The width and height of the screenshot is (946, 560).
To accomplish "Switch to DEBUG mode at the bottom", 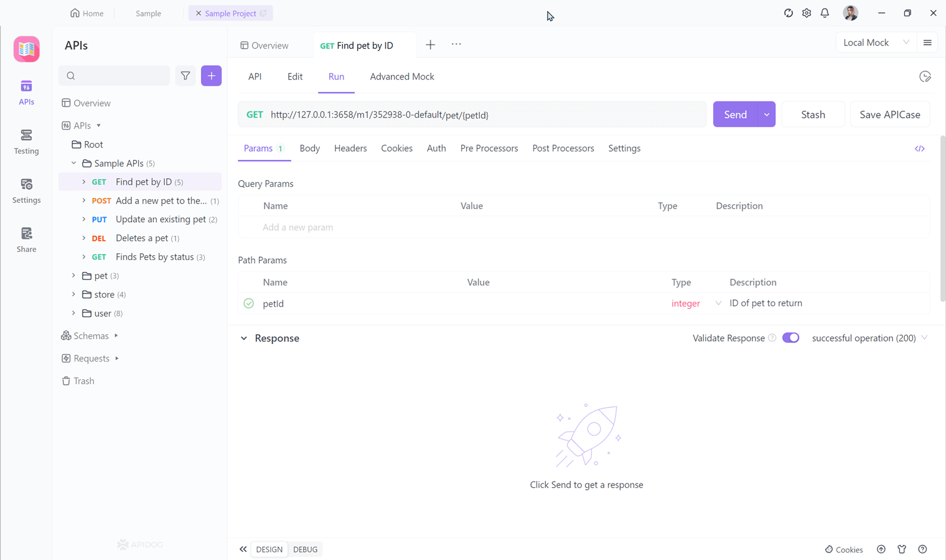I will [x=305, y=549].
